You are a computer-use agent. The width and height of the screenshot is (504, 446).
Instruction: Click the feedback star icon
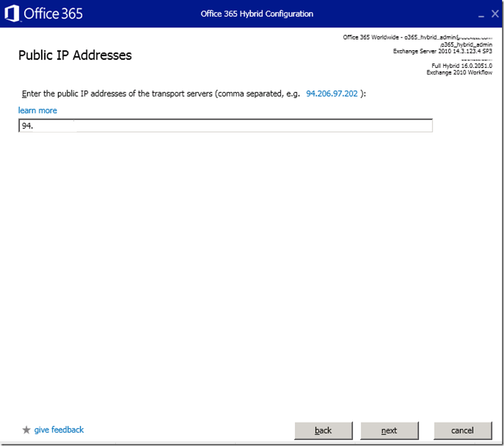26,429
